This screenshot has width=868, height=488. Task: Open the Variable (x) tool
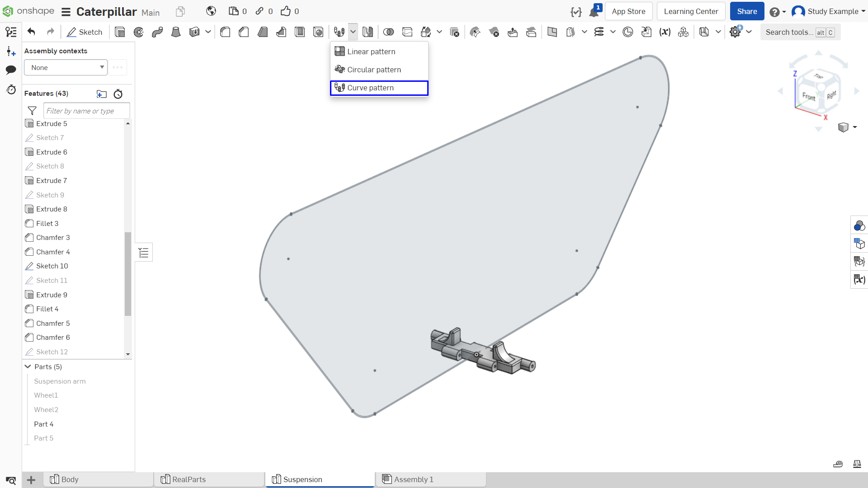(x=665, y=32)
